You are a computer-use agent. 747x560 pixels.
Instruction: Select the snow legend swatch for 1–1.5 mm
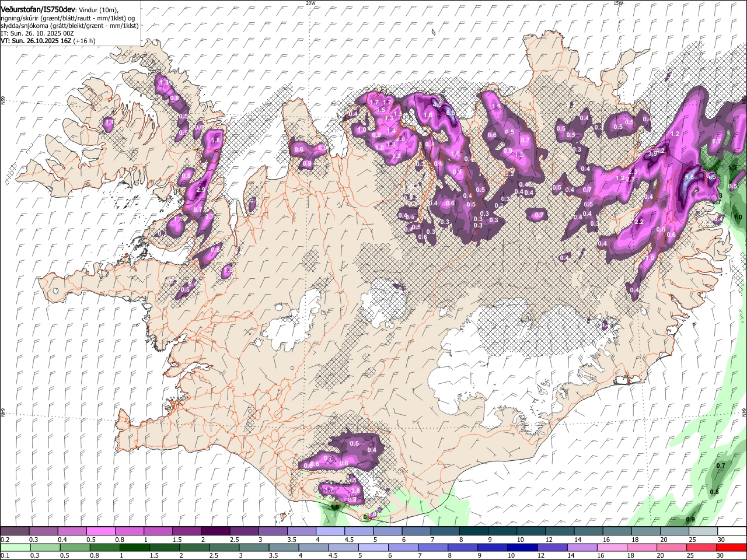[x=158, y=531]
